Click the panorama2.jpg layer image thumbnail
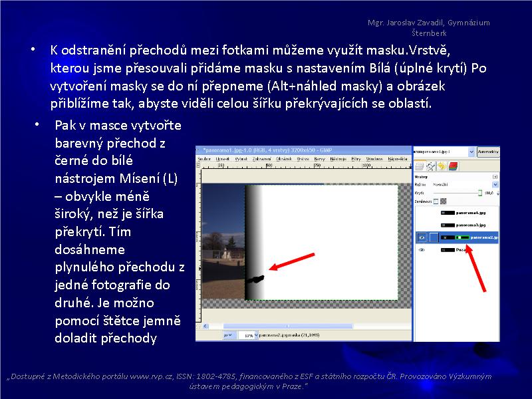532x399 pixels. 447,237
